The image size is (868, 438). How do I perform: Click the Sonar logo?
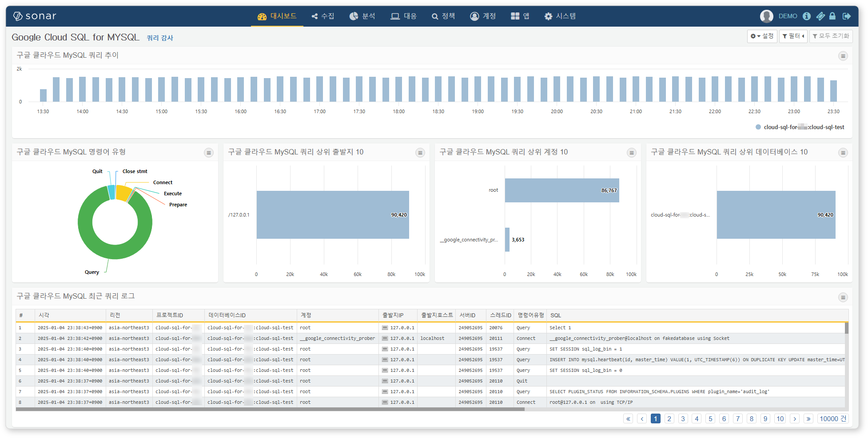coord(35,16)
